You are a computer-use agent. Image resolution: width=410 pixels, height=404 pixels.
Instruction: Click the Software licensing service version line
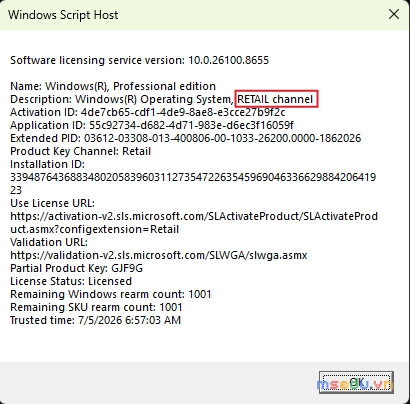click(139, 60)
